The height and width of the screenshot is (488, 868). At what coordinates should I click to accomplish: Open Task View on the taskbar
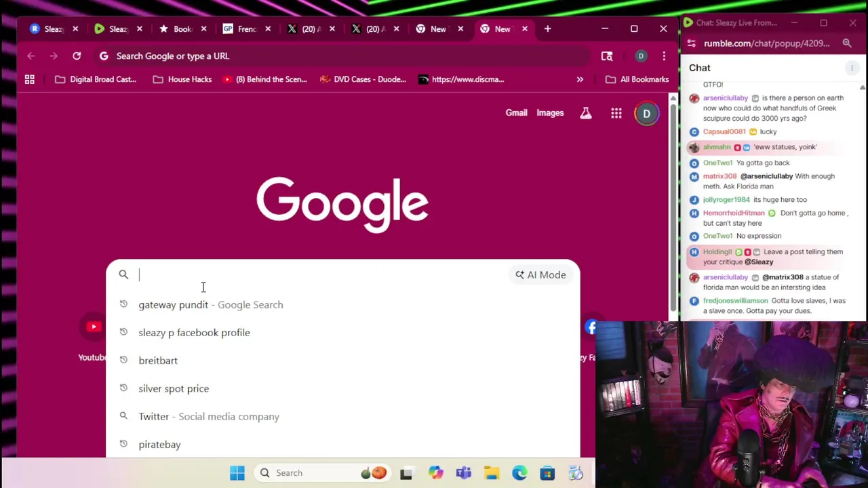(x=406, y=473)
